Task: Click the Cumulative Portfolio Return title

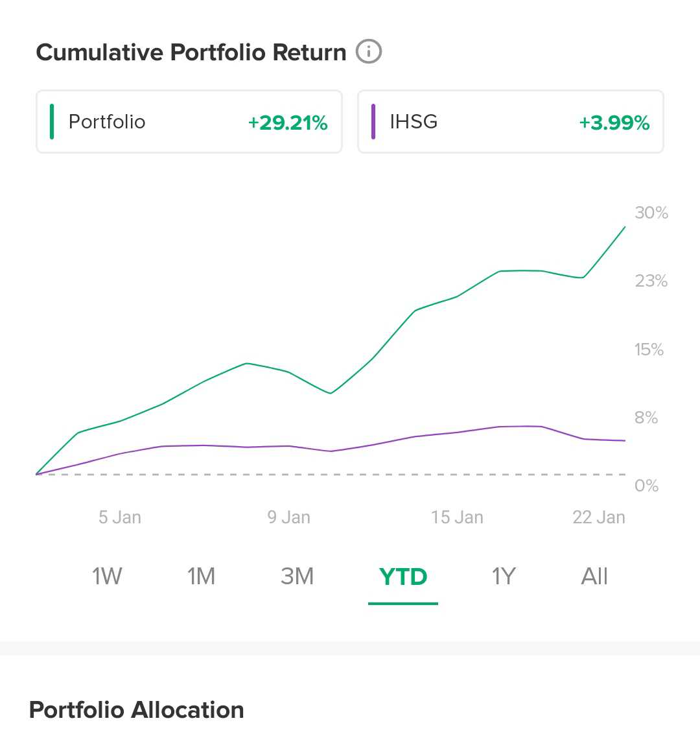Action: pyautogui.click(x=191, y=53)
